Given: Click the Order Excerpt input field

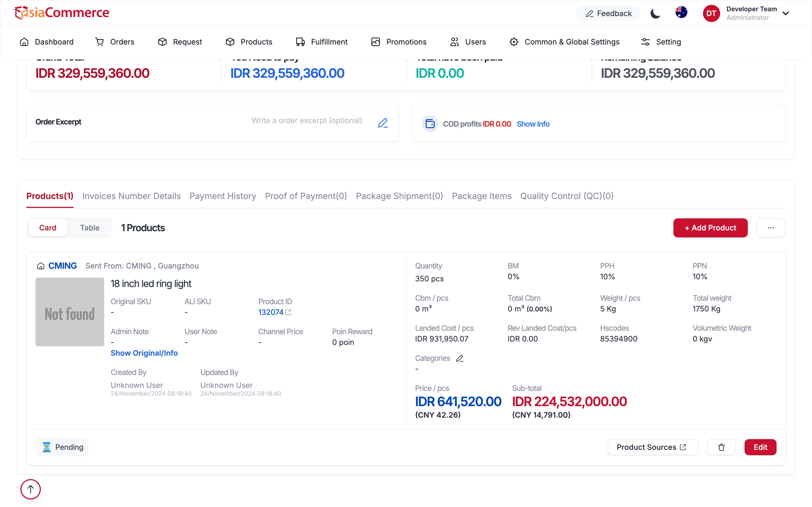Looking at the screenshot, I should click(307, 121).
